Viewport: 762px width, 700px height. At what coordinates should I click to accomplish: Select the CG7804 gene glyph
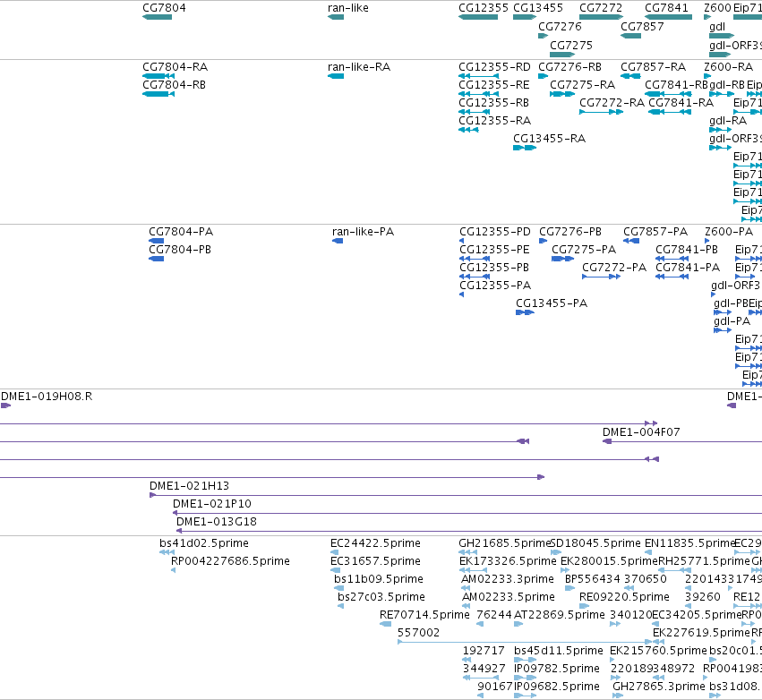point(157,17)
